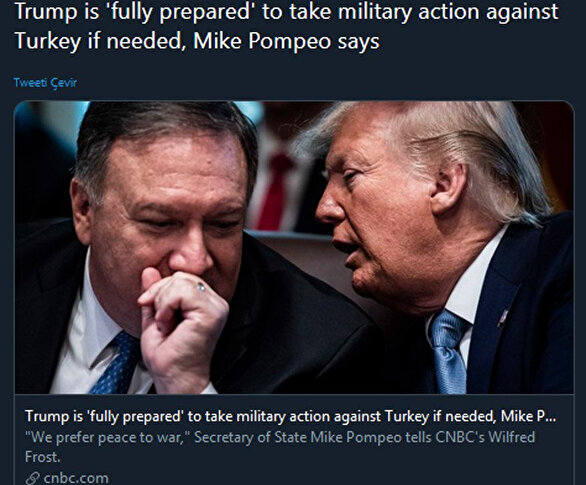
Task: Click the flag lapel pin on the jacket
Action: click(503, 318)
